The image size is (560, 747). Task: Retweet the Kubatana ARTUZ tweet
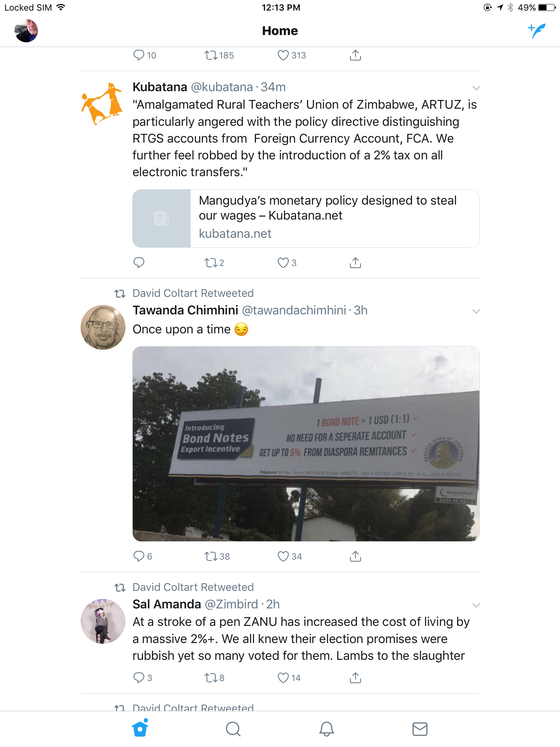click(x=214, y=263)
